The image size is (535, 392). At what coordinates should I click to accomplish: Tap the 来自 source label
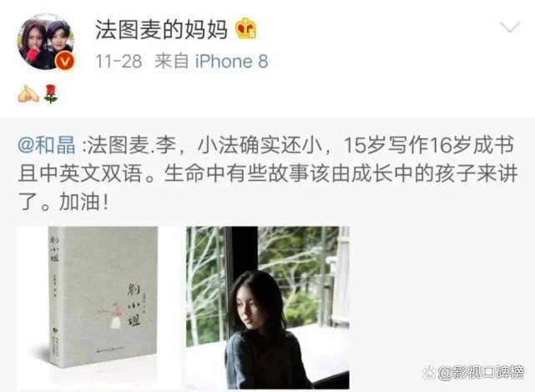tap(172, 62)
